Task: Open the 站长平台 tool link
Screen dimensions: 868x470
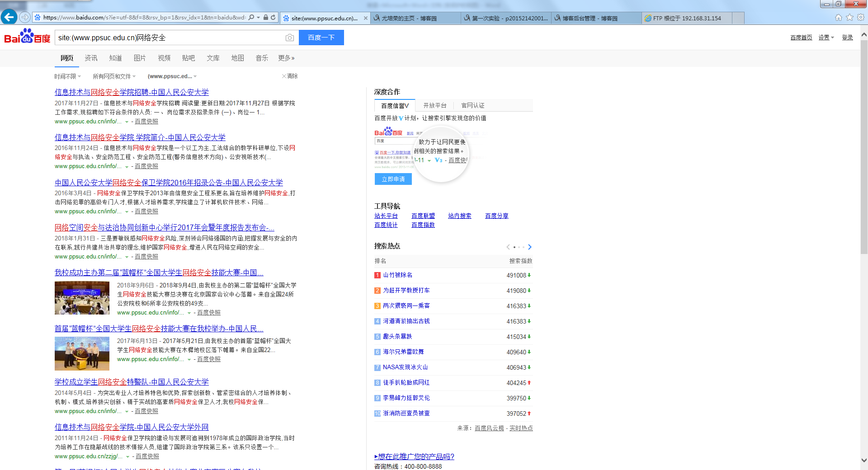Action: [x=386, y=216]
